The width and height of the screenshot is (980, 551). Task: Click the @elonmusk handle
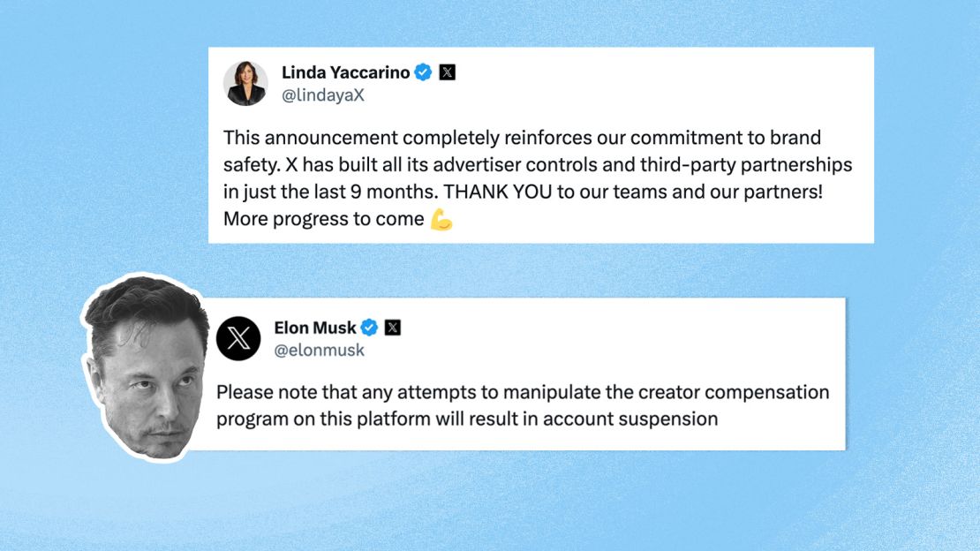[319, 351]
